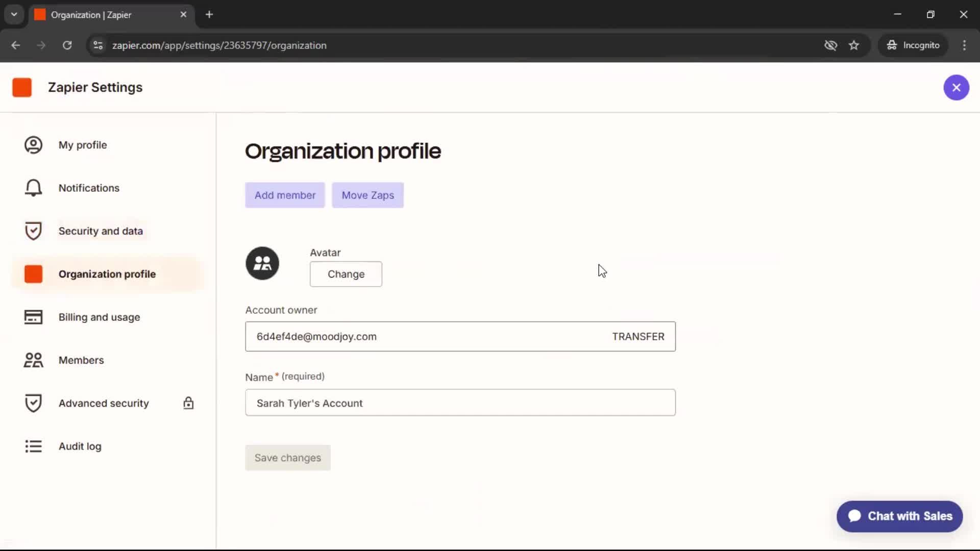Change the organization avatar

pyautogui.click(x=346, y=274)
